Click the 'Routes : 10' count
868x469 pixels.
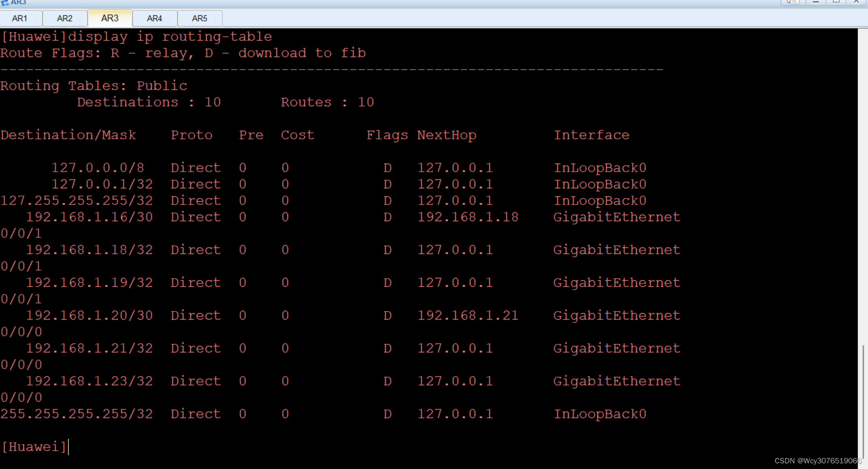pos(327,102)
